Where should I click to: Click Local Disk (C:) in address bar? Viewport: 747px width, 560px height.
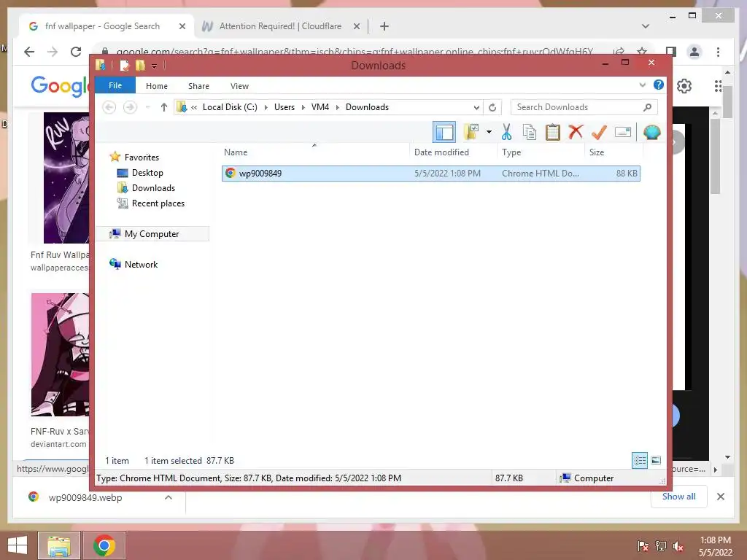coord(230,107)
